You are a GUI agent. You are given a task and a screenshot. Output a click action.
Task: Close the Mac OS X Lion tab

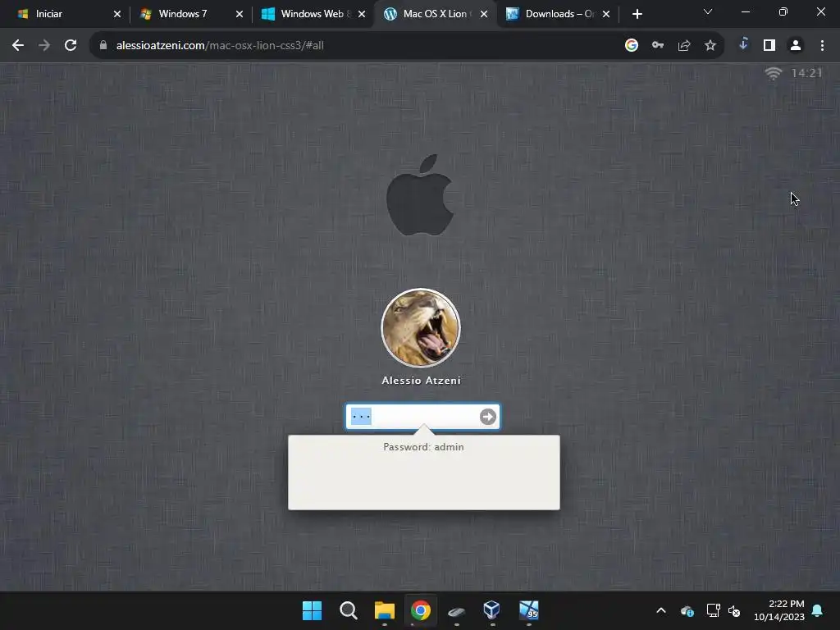(484, 14)
